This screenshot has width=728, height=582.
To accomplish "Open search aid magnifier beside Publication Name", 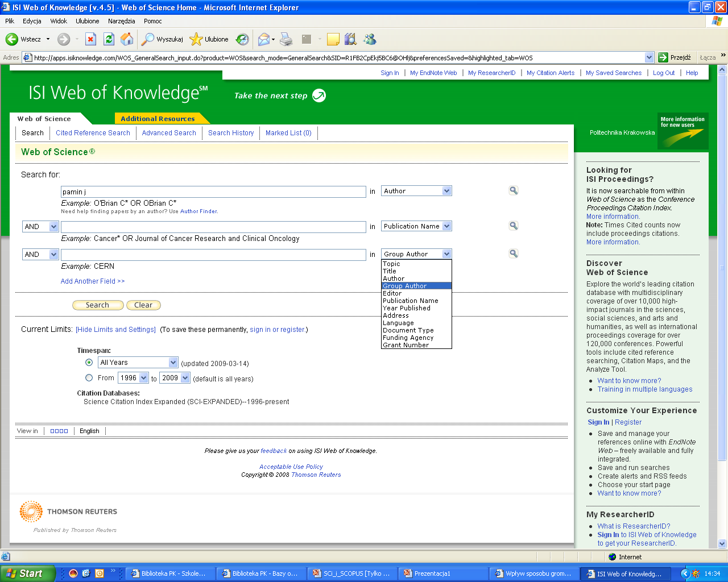I will click(514, 226).
